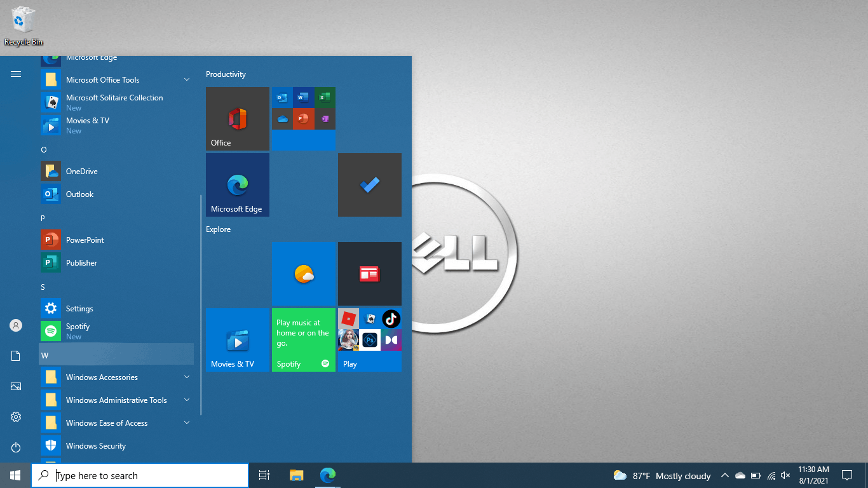Screen dimensions: 868x488
Task: Expand the Microsoft Office Tools folder
Action: click(116, 80)
